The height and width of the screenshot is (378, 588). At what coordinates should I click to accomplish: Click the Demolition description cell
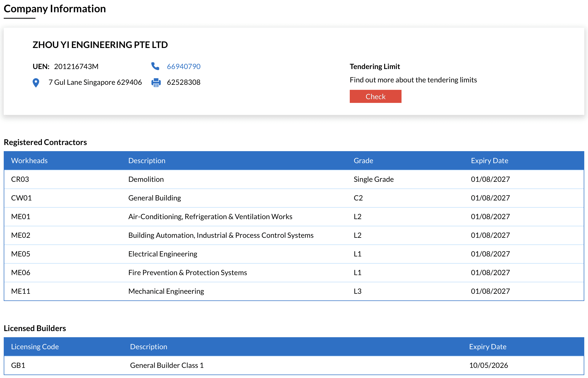tap(146, 179)
